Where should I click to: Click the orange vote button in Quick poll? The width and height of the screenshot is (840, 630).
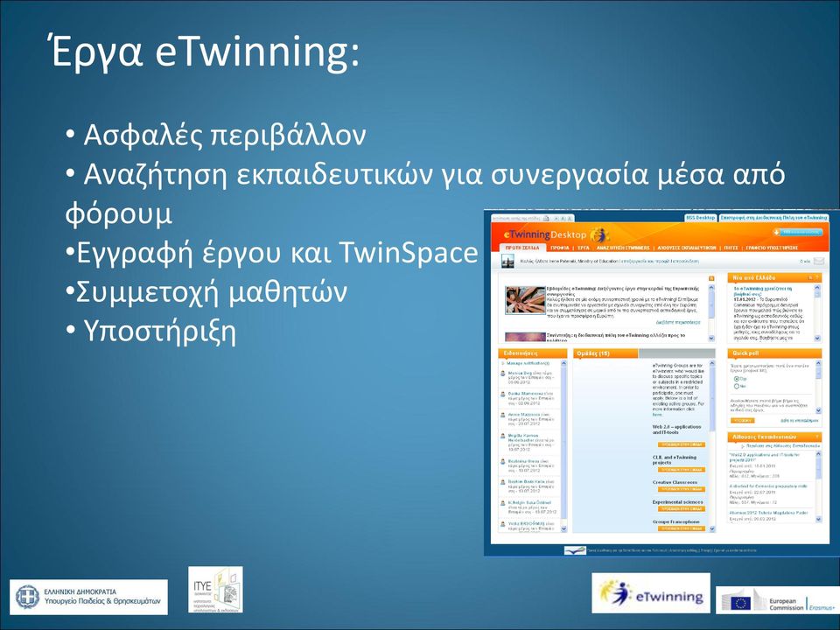tap(743, 421)
